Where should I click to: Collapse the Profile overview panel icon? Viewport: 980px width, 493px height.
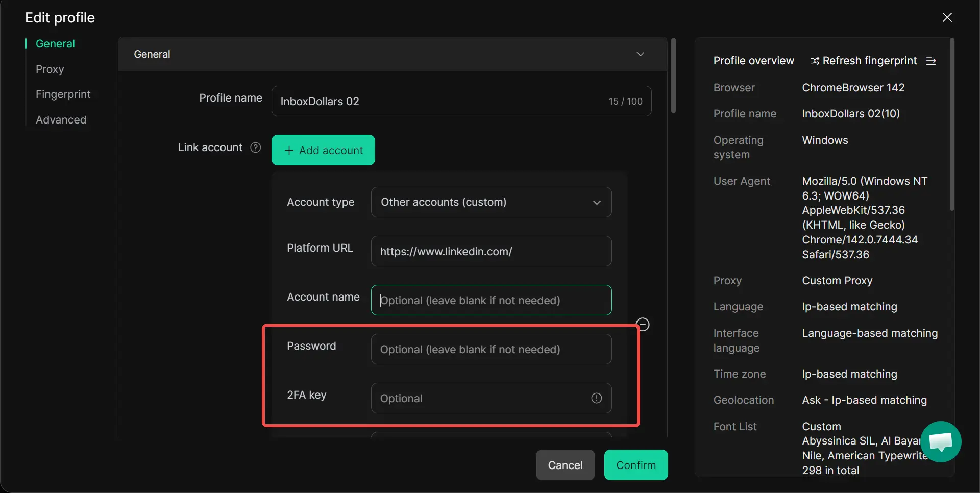tap(931, 61)
